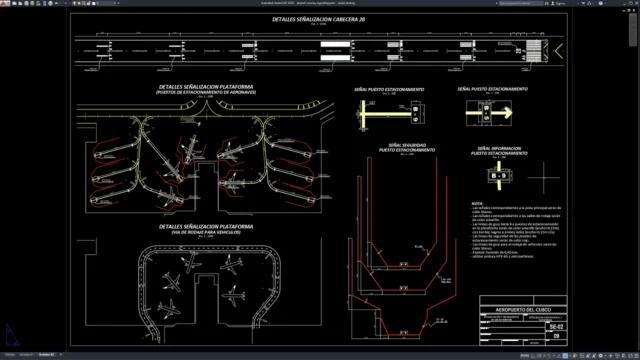Open the Autodesk App Store cart icon
This screenshot has width=640, height=360.
pos(583,3)
